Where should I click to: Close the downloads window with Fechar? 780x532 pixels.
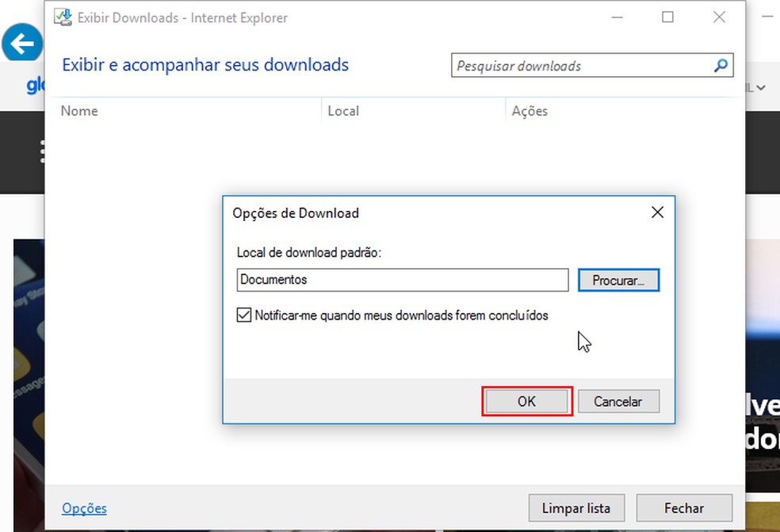pos(684,508)
